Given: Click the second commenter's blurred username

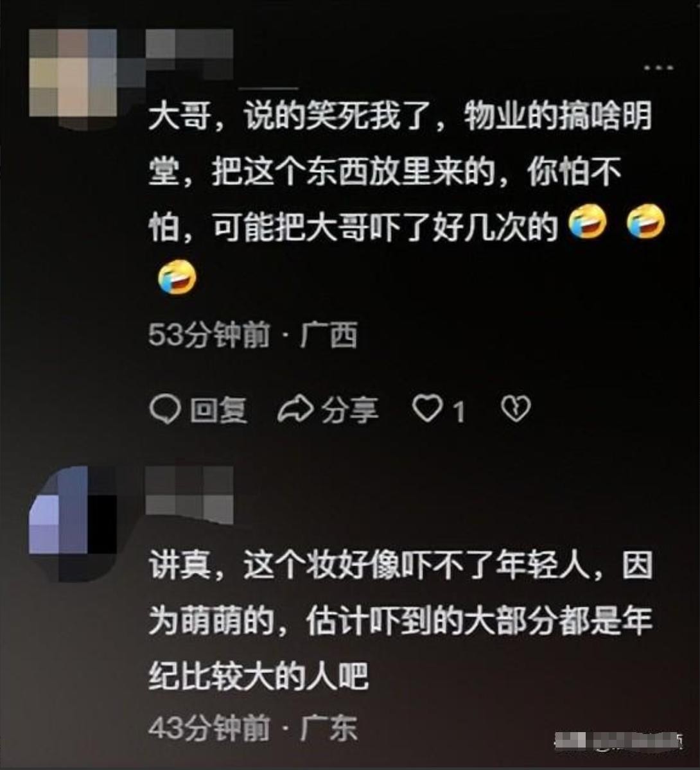Looking at the screenshot, I should click(189, 491).
